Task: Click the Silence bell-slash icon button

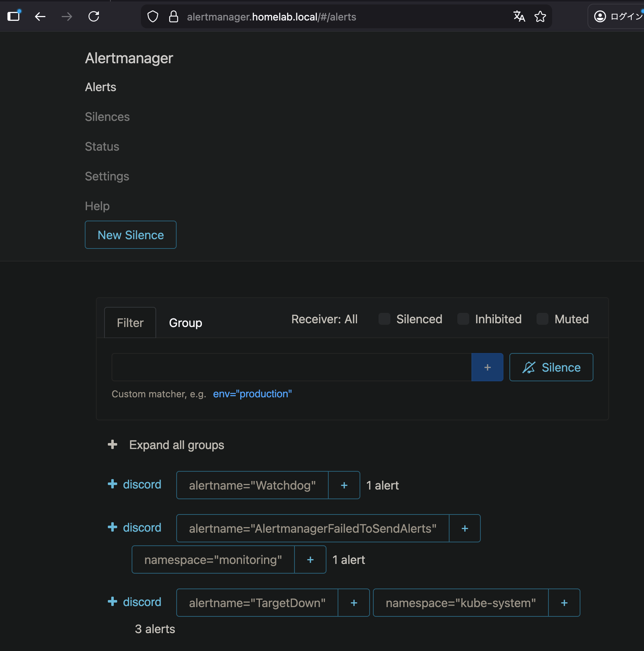Action: (x=551, y=367)
